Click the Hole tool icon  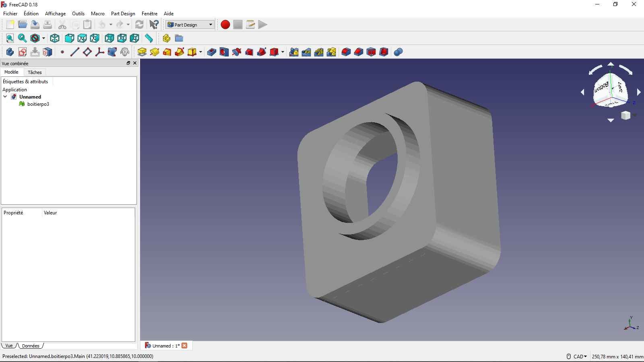point(224,52)
